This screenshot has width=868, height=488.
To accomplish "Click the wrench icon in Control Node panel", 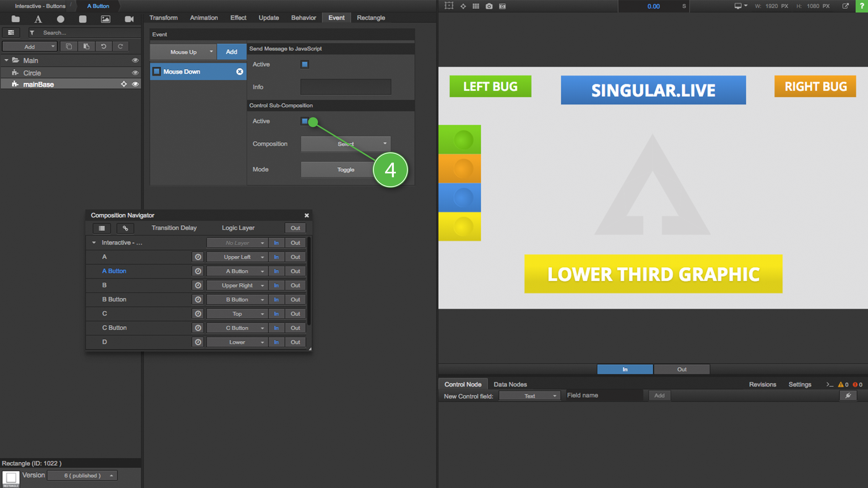I will pyautogui.click(x=848, y=395).
